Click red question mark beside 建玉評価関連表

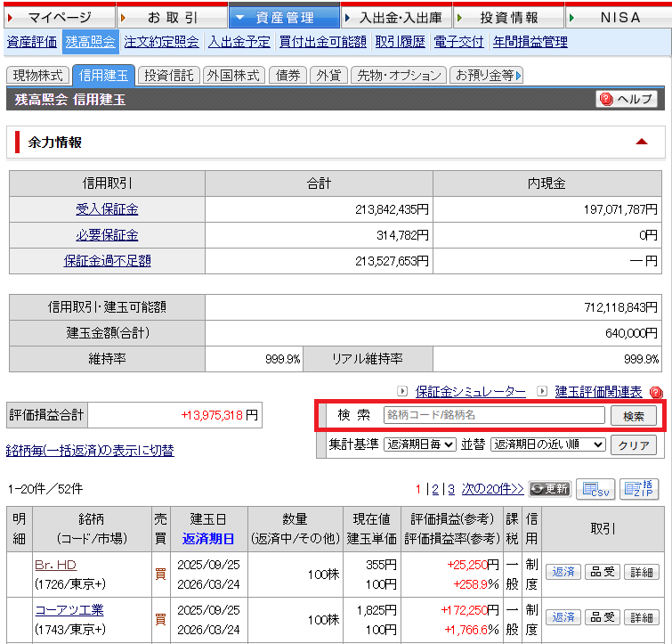point(656,392)
